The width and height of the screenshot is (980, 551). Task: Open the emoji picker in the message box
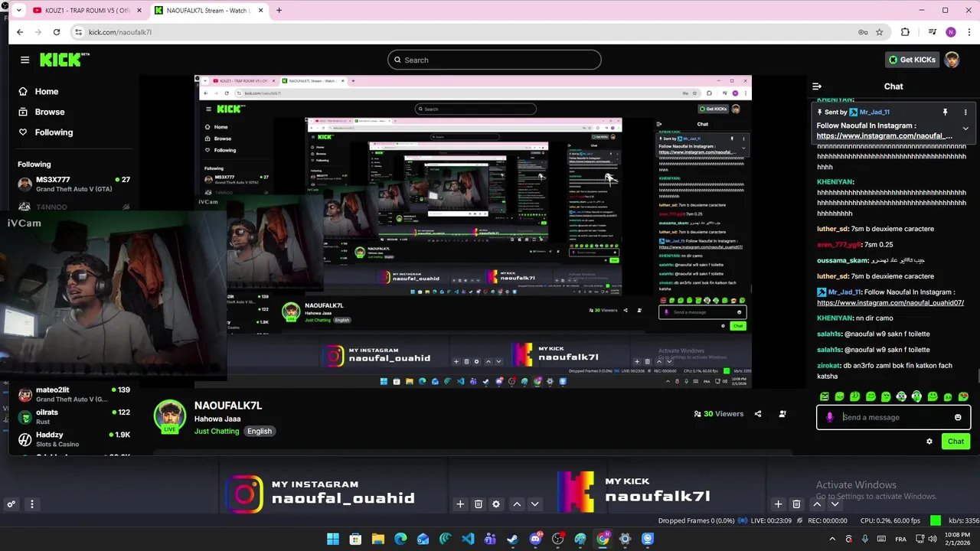958,417
